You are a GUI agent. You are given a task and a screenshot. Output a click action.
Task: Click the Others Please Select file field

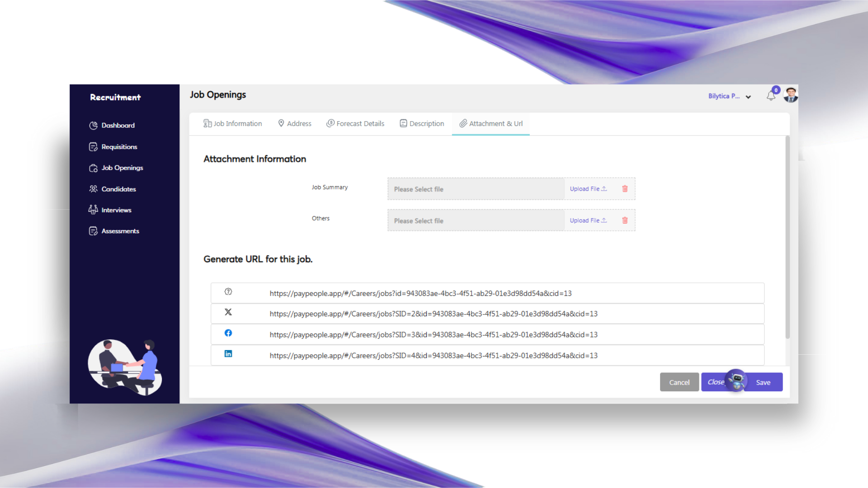[476, 221]
